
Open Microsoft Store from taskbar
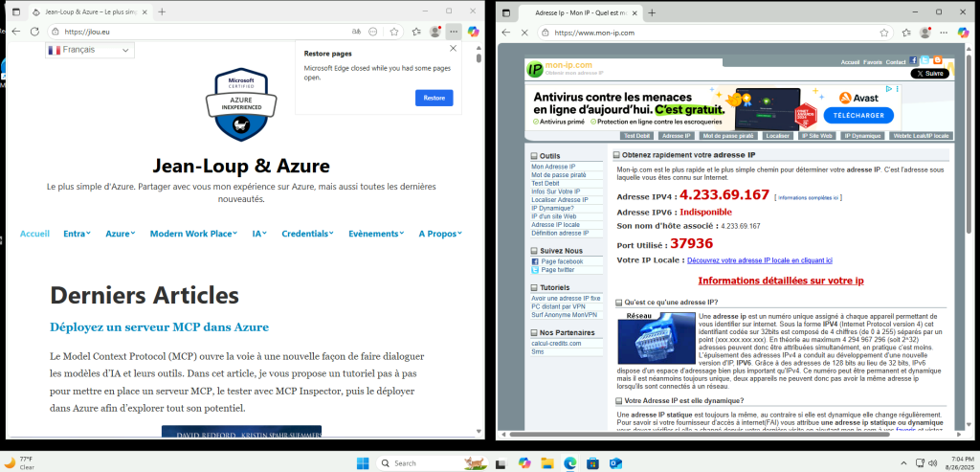(x=591, y=463)
